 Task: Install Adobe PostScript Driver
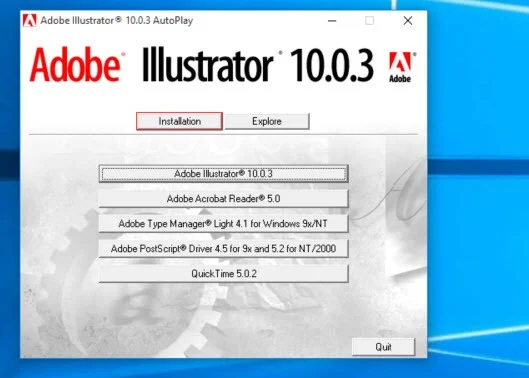pos(224,248)
